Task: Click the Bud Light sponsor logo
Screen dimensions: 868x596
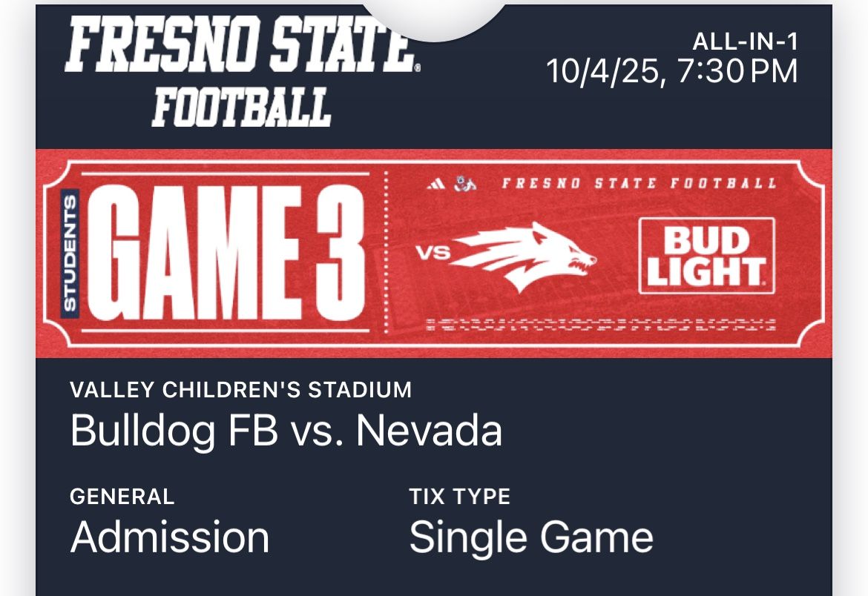Action: tap(706, 256)
